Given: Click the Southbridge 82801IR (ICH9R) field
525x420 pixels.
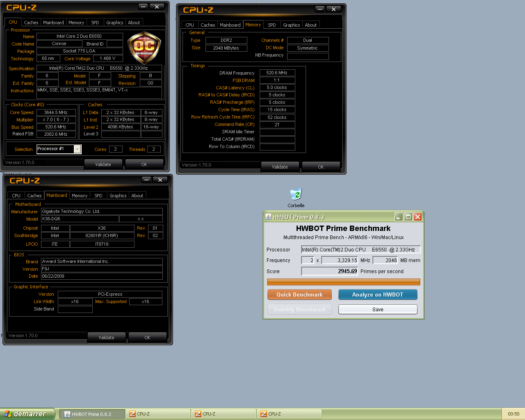Looking at the screenshot, I should [x=102, y=235].
